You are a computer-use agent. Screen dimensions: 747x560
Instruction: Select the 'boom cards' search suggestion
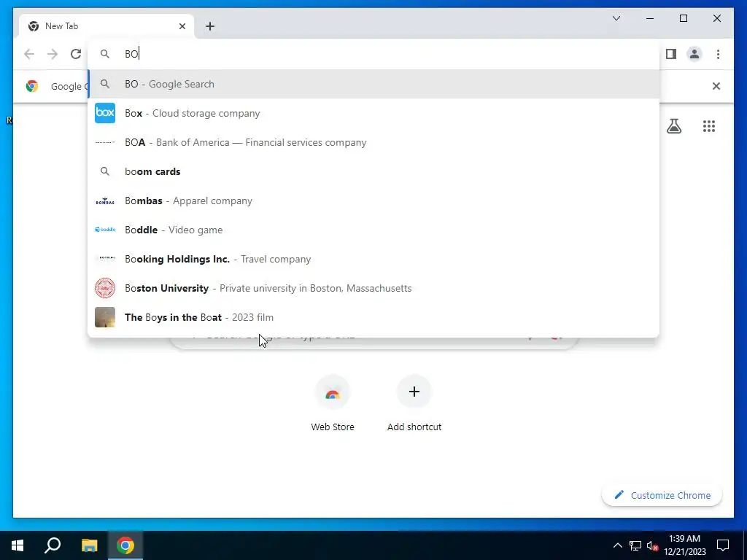tap(373, 171)
